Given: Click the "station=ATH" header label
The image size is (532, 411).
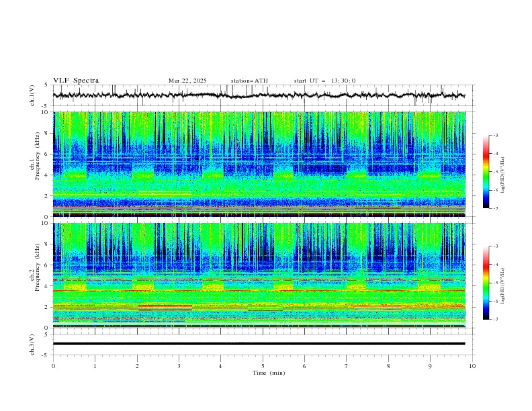Looking at the screenshot, I should pyautogui.click(x=249, y=81).
